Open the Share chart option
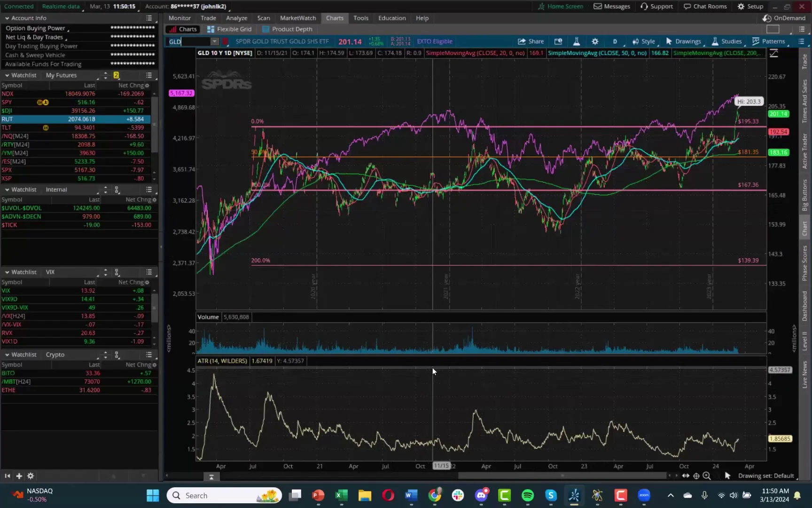Screen dimensions: 812x508 (x=531, y=41)
